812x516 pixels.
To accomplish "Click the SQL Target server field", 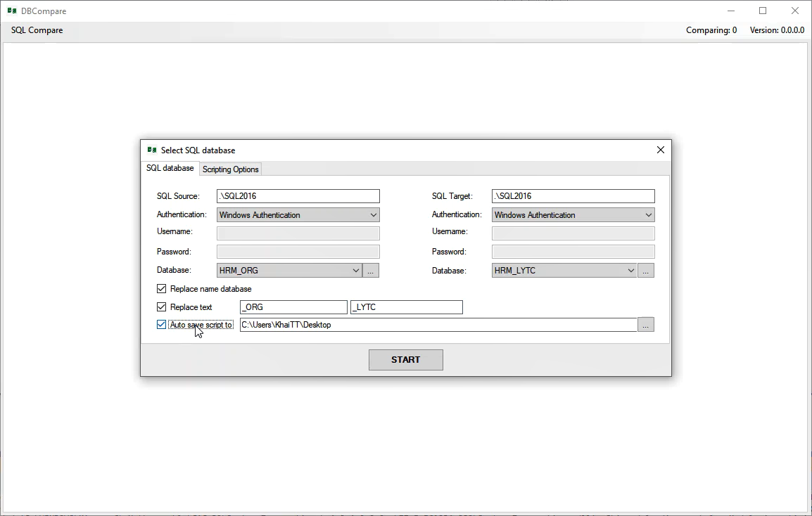I will [x=573, y=196].
